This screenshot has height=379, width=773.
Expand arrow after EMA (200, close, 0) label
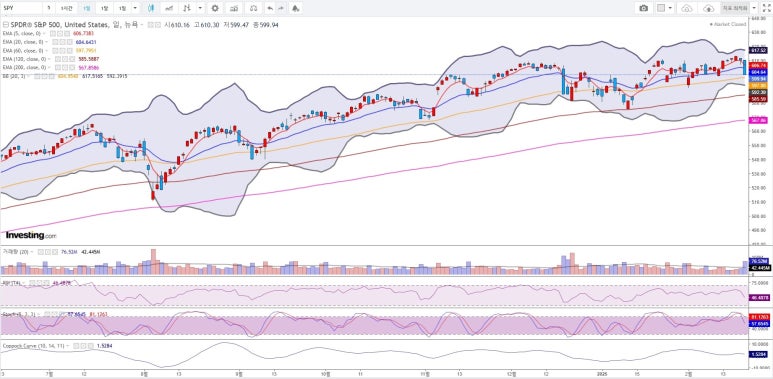[49, 67]
